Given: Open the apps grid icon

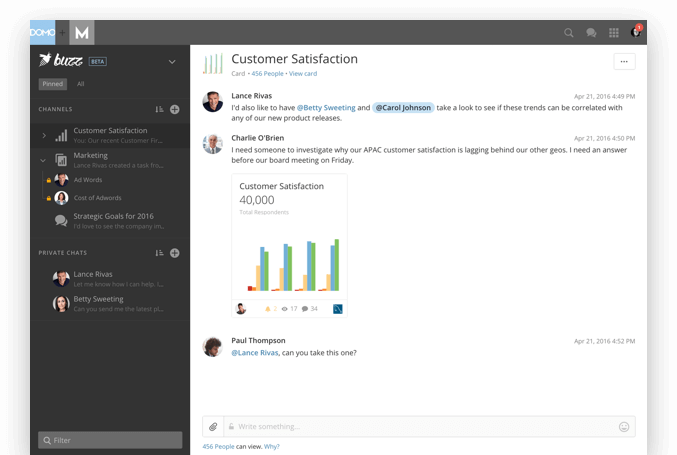Looking at the screenshot, I should [614, 33].
